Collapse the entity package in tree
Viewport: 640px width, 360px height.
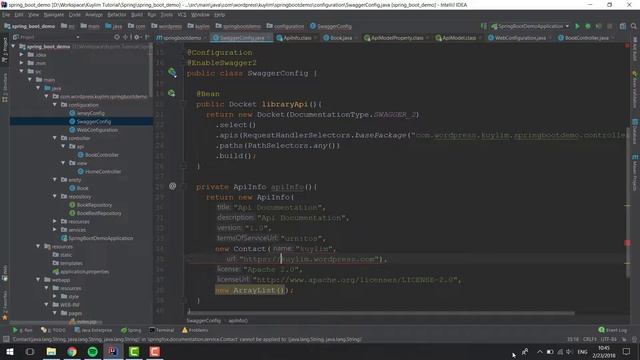pos(55,180)
